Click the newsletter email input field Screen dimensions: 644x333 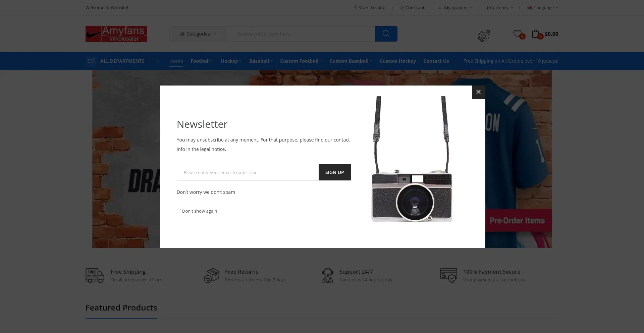[x=248, y=172]
